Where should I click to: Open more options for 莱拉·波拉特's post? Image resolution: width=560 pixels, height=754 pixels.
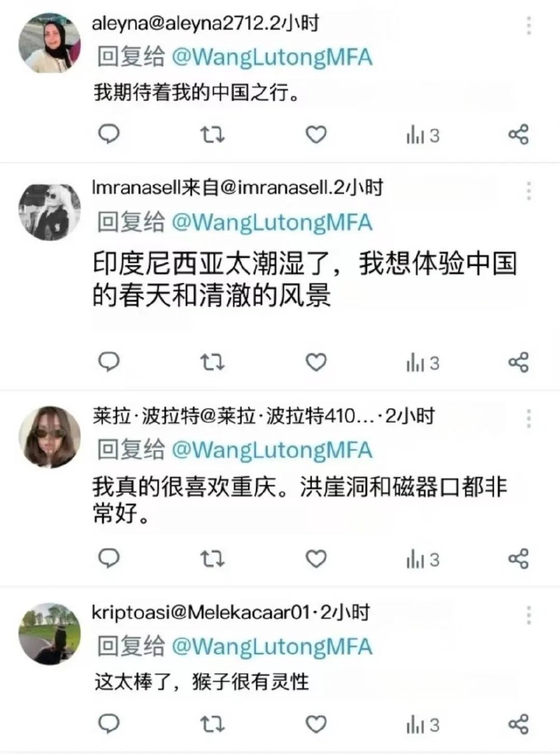(x=529, y=419)
